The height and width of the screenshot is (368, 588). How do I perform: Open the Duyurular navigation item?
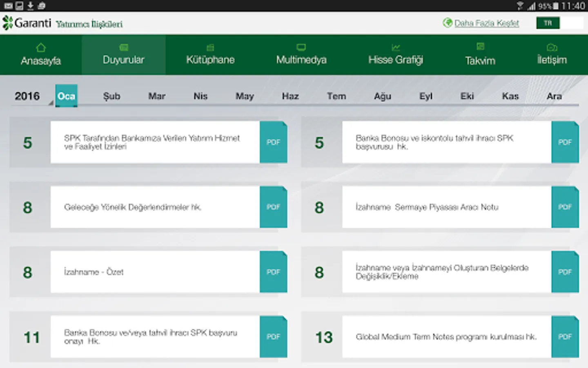click(124, 55)
